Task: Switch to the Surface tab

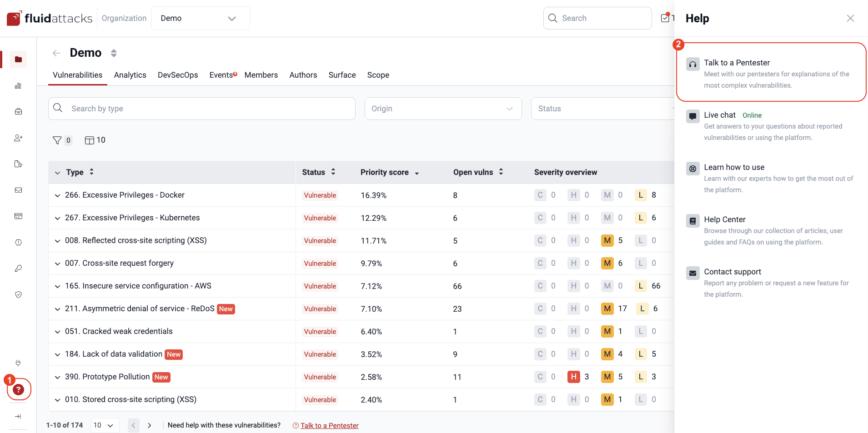Action: pos(342,75)
